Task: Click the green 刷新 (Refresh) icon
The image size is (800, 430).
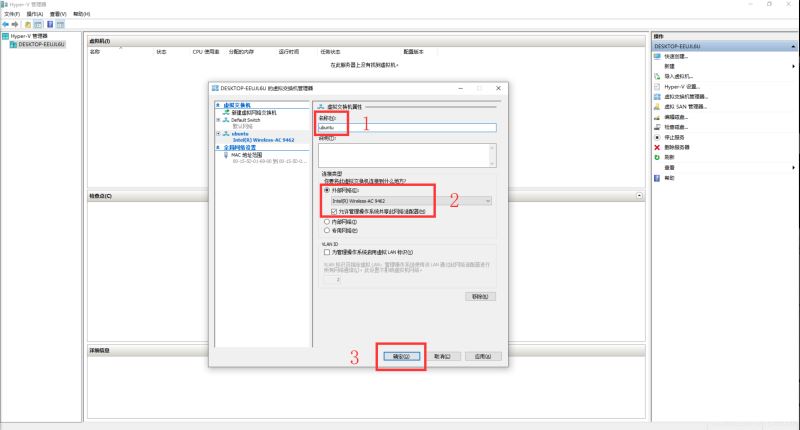Action: pyautogui.click(x=657, y=157)
